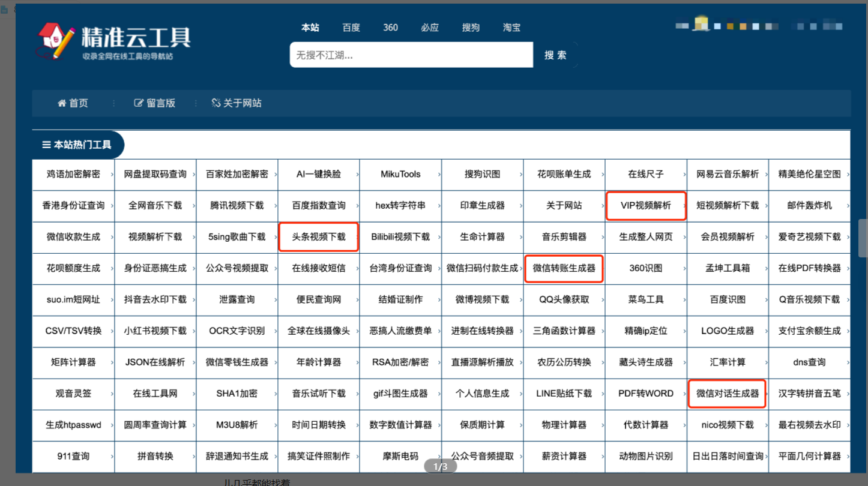
Task: Open the 爱奇艺视频下载 tool
Action: (x=809, y=236)
